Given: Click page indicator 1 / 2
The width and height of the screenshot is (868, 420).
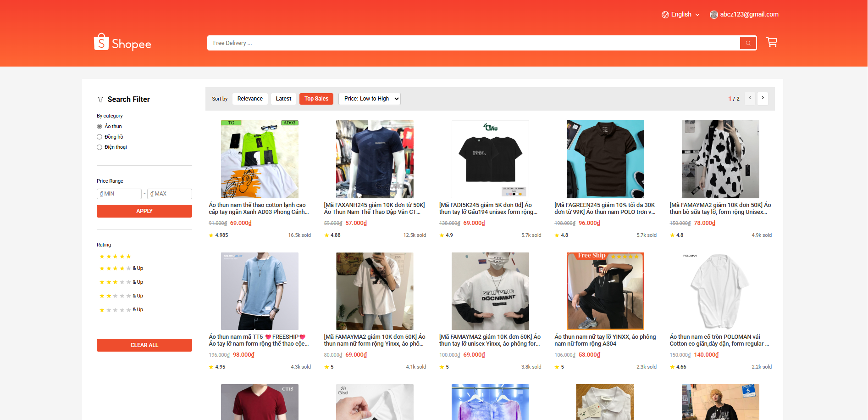Looking at the screenshot, I should click(x=734, y=99).
